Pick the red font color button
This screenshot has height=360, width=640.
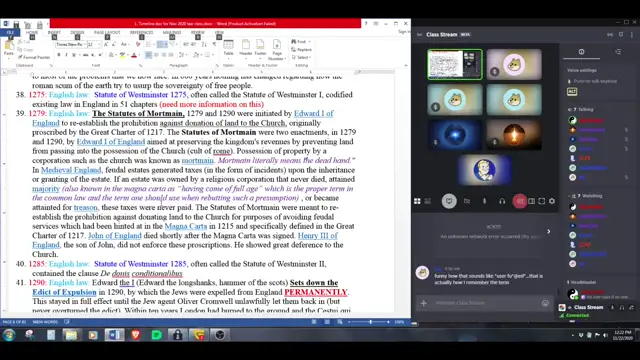(134, 55)
